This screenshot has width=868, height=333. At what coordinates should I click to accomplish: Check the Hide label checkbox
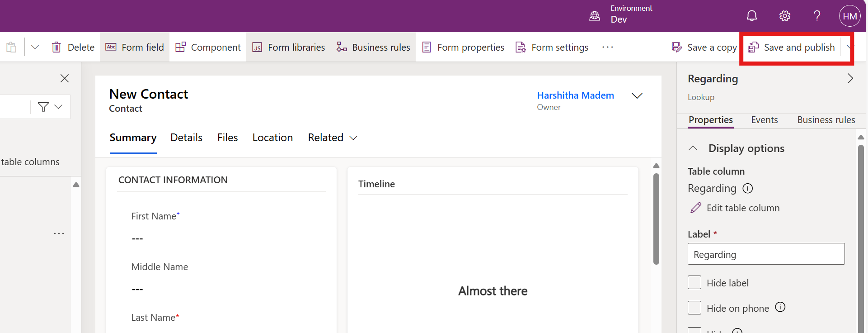click(694, 283)
